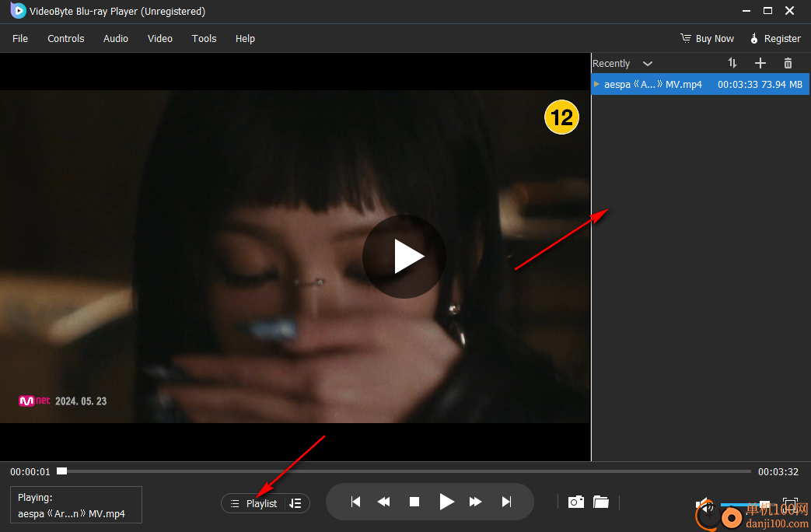Screen dimensions: 811x532
Task: Mute audio using the speaker icon
Action: coord(704,505)
